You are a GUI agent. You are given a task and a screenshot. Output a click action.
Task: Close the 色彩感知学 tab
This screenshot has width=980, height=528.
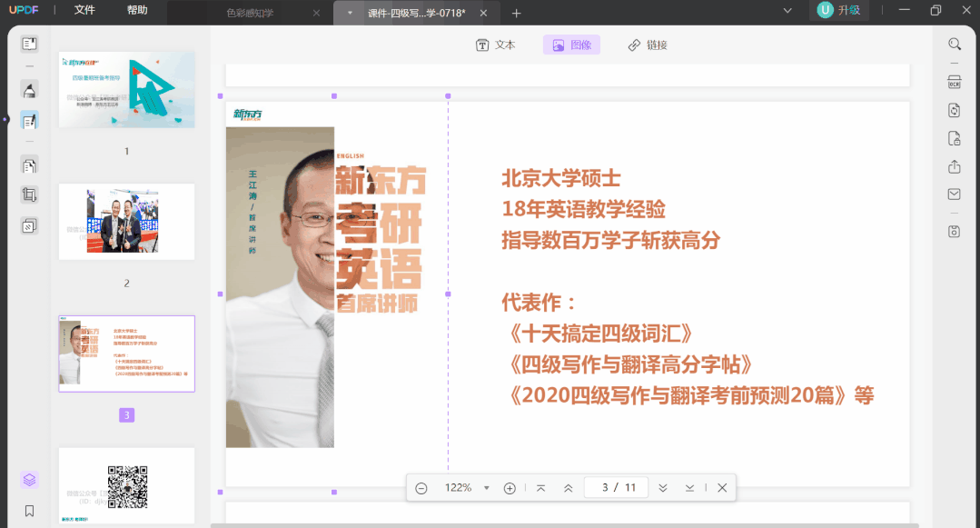[316, 13]
